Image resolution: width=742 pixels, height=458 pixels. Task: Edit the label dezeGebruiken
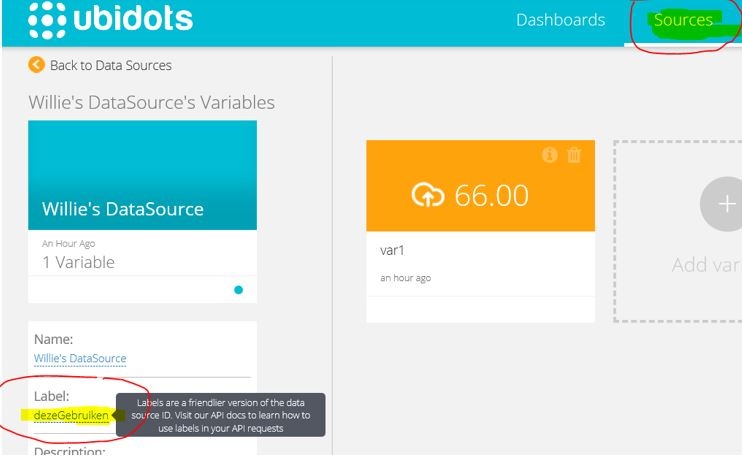71,415
